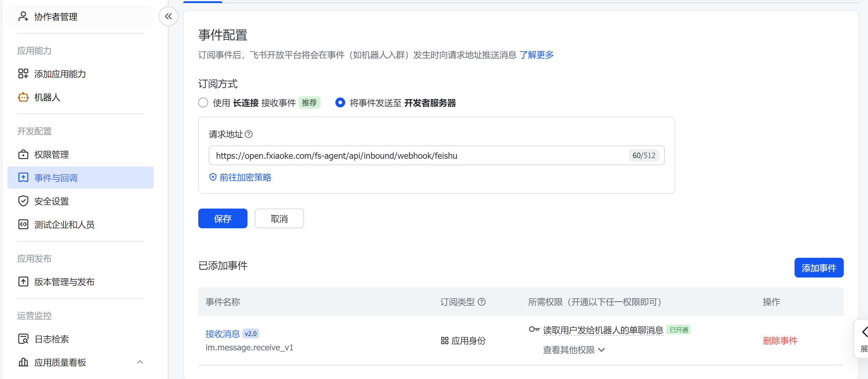Go to 权限管理 page
The width and height of the screenshot is (868, 379).
pos(80,154)
